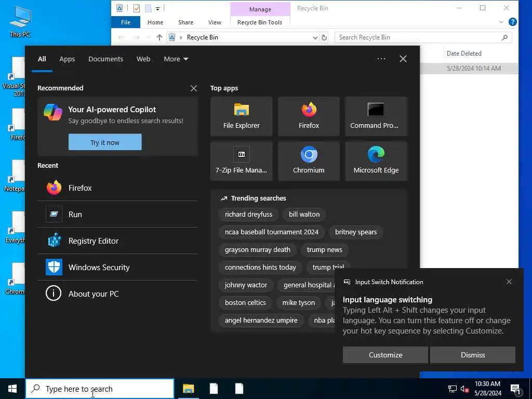Open Explorer help question mark
The width and height of the screenshot is (532, 399).
point(513,22)
